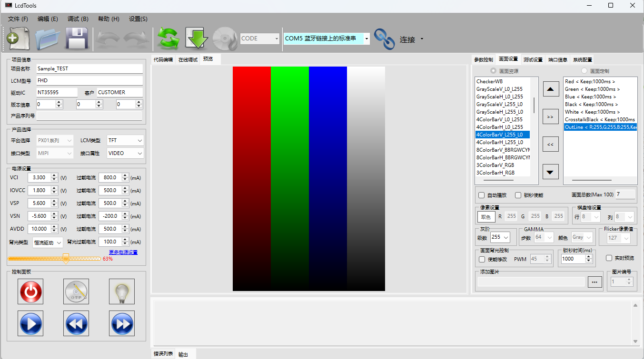Image resolution: width=644 pixels, height=359 pixels.
Task: Click the orange backlight slider handle
Action: click(66, 258)
